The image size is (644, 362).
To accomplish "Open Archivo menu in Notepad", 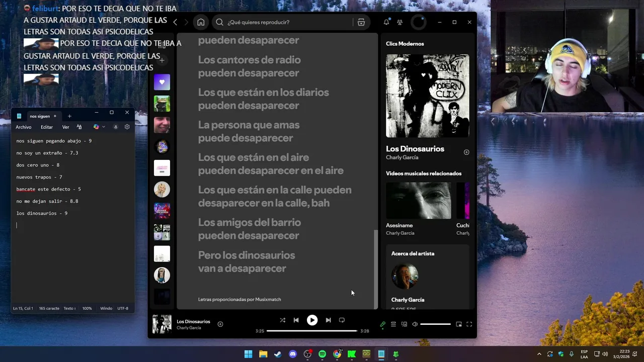I will tap(24, 127).
